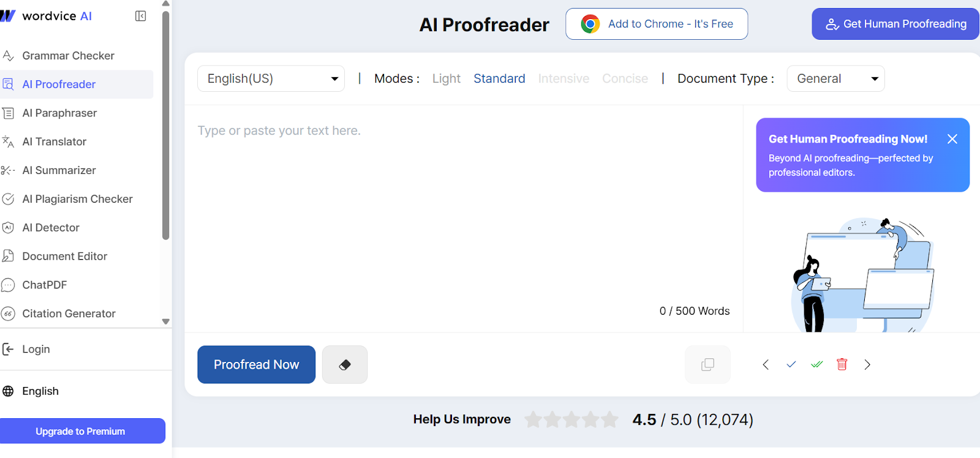The width and height of the screenshot is (980, 458).
Task: Go to next suggestion with right chevron
Action: [867, 365]
